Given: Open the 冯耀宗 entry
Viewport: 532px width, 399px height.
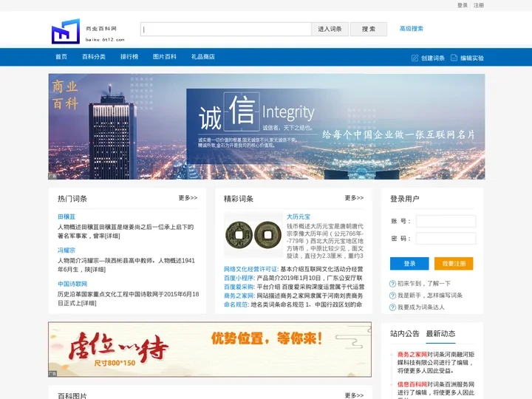Looking at the screenshot, I should tap(66, 250).
